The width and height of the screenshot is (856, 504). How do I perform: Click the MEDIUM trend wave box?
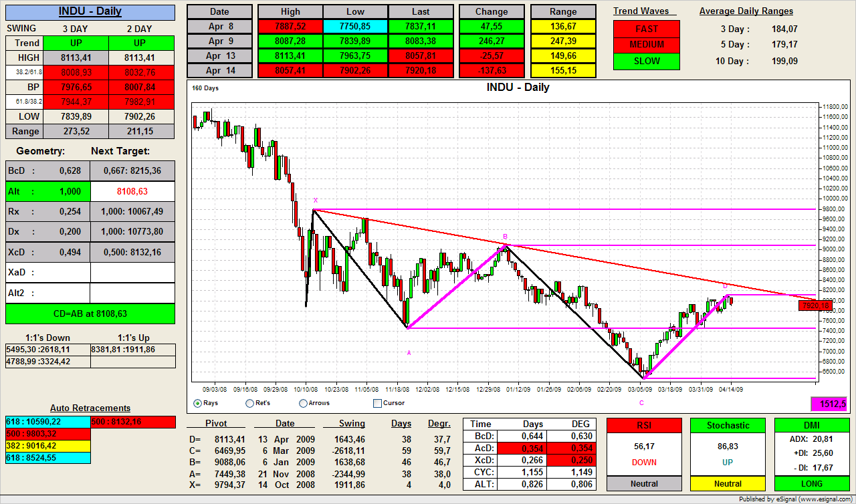click(646, 45)
